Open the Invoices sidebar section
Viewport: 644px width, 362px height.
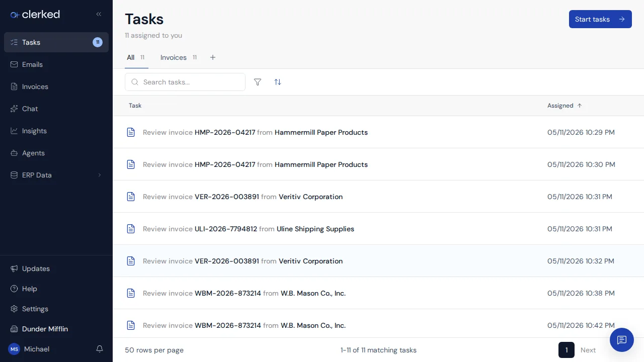pos(56,86)
